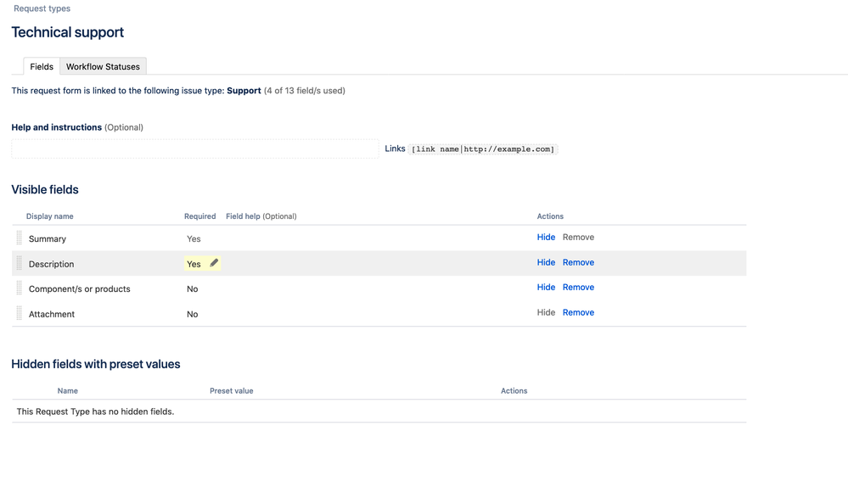Click the Actions column header in Visible fields
Screen dimensions: 848x504
[x=550, y=216]
